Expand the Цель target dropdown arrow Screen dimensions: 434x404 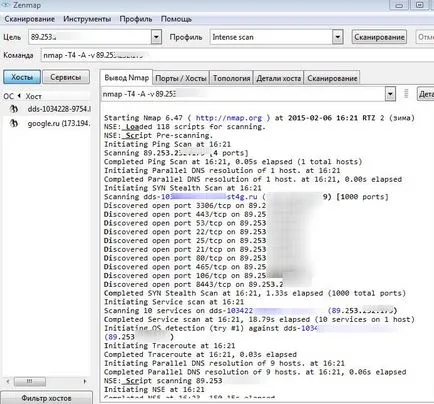click(156, 37)
